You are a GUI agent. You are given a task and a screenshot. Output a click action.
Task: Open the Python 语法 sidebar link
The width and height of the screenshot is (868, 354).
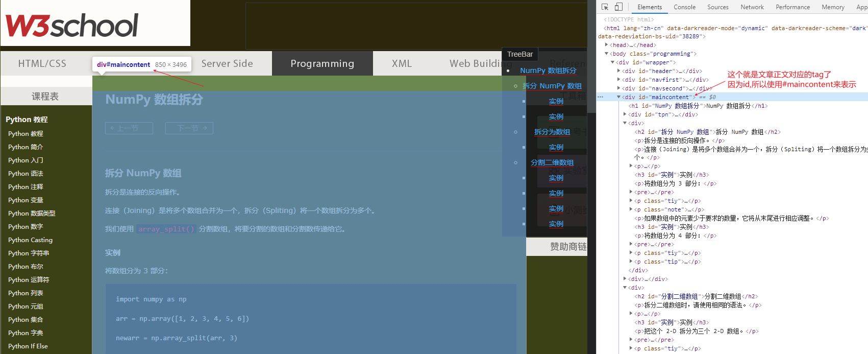[26, 174]
